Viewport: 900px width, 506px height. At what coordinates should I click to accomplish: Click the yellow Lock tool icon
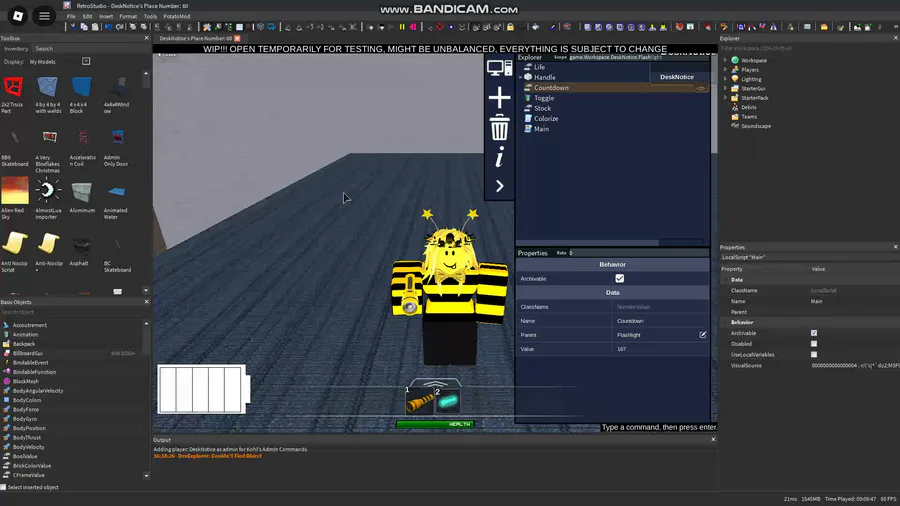[510, 27]
